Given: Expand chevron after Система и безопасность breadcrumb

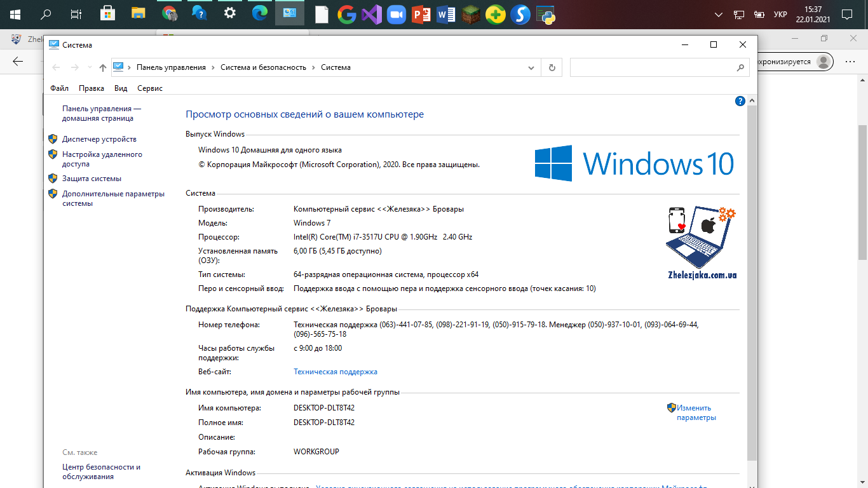Looking at the screenshot, I should (314, 67).
